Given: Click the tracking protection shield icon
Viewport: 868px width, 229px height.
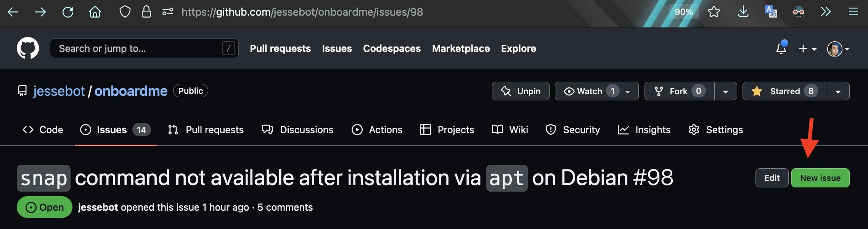Looking at the screenshot, I should (x=124, y=12).
